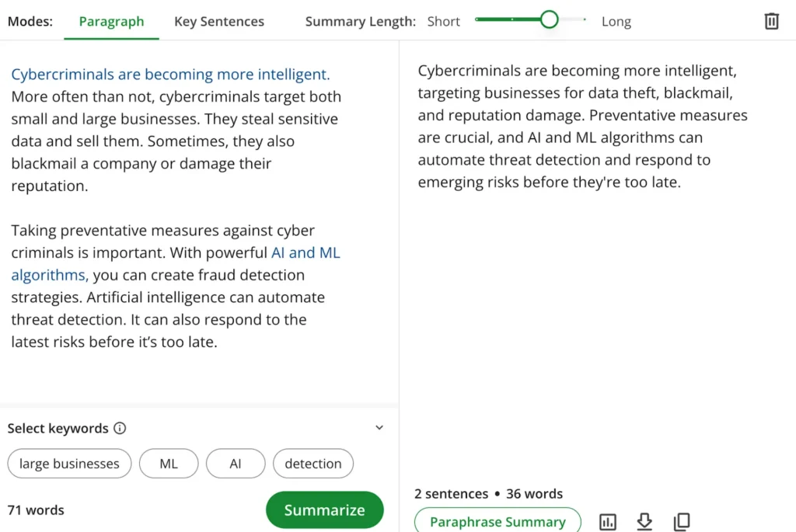Click the green Summarize button
Screen dimensions: 796x532
325,509
